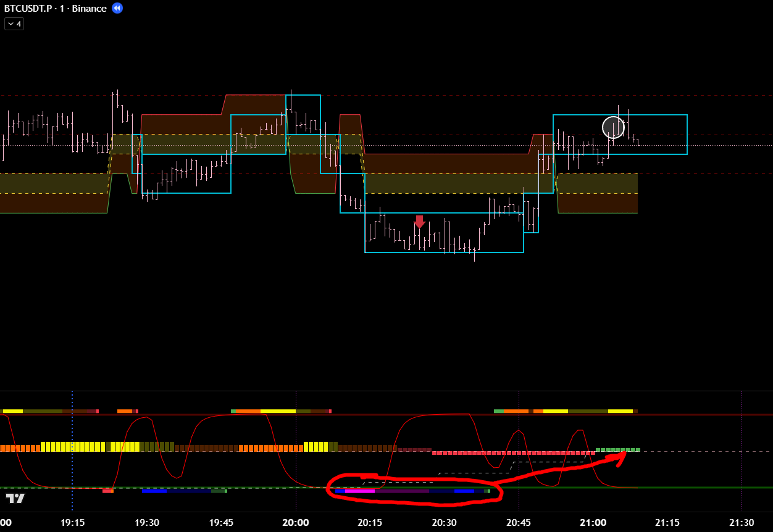
Task: Click the blue segment in bottom bar near 19:30
Action: click(x=154, y=491)
